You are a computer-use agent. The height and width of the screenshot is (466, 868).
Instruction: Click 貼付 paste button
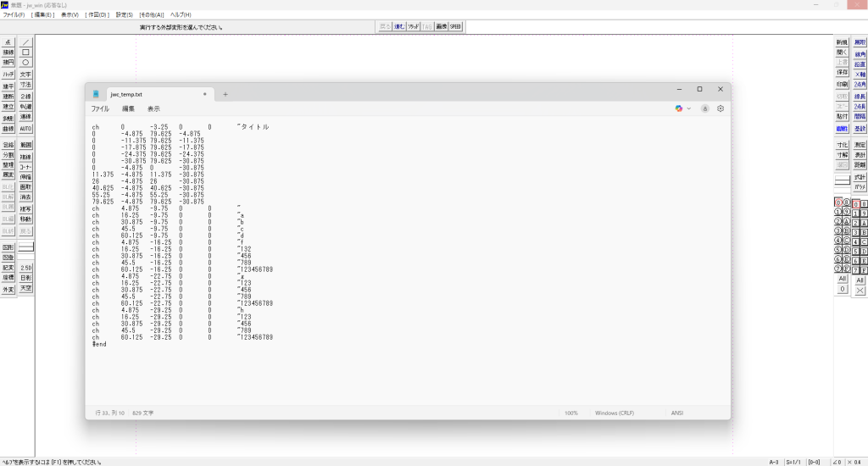point(842,116)
